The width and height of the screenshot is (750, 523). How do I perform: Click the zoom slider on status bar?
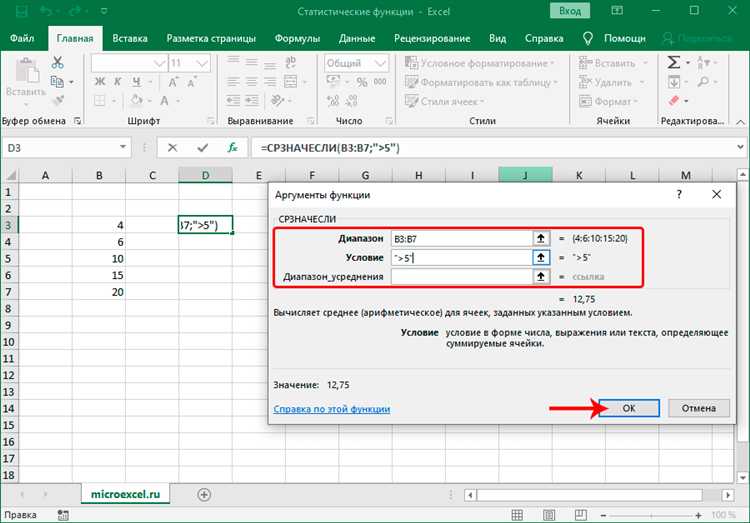click(x=651, y=515)
